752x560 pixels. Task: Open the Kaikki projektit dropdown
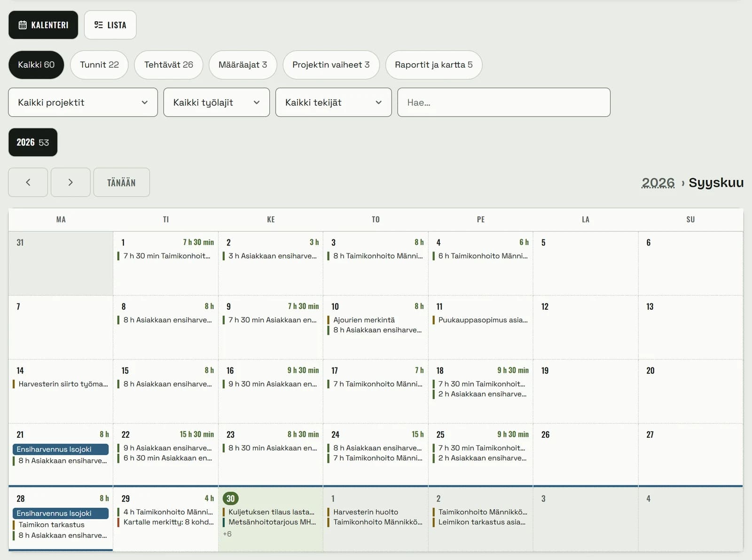83,103
